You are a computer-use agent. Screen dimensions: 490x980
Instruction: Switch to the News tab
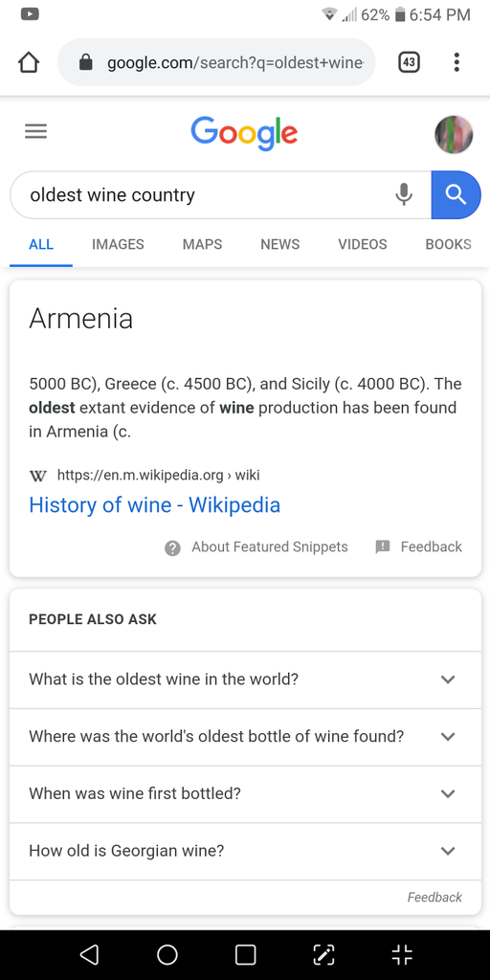tap(280, 244)
